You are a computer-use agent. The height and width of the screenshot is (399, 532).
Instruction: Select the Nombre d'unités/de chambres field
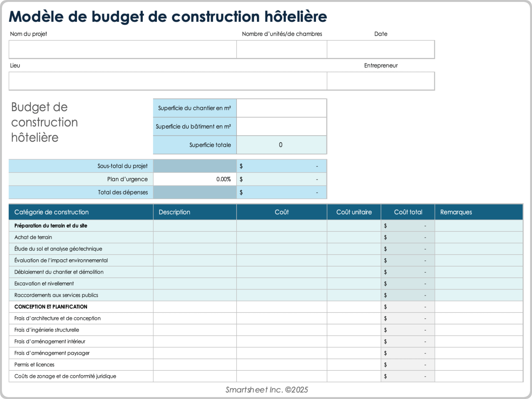click(x=281, y=49)
